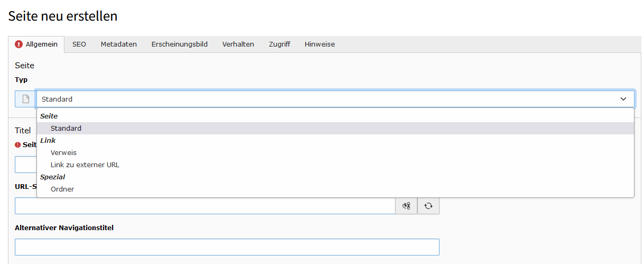Toggle URL slug manual editing icon
Viewport: 644px width, 264px height.
pyautogui.click(x=406, y=206)
